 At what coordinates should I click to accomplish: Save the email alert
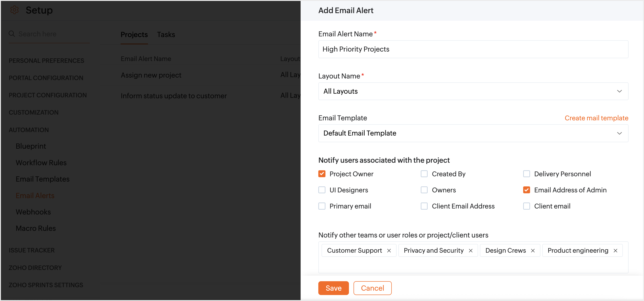333,288
